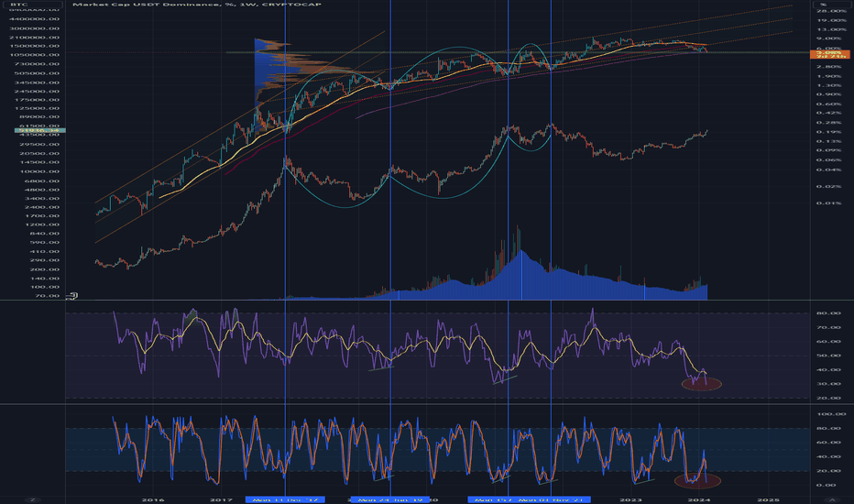
Task: Click the 2100000.00 price scale value
Action: click(35, 38)
